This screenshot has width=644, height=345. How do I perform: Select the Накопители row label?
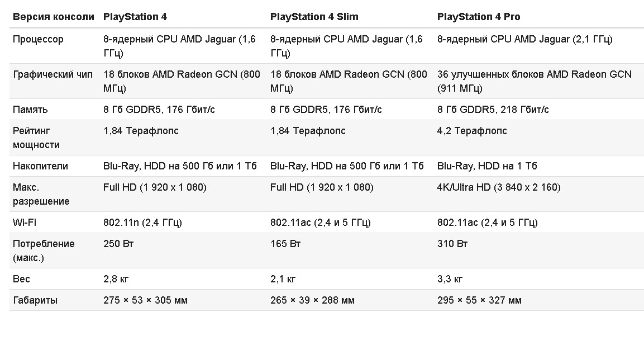point(40,166)
